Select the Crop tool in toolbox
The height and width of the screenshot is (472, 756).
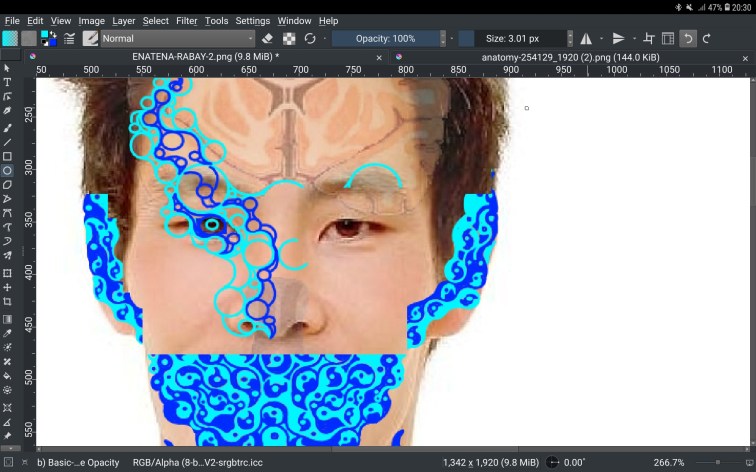(x=7, y=302)
